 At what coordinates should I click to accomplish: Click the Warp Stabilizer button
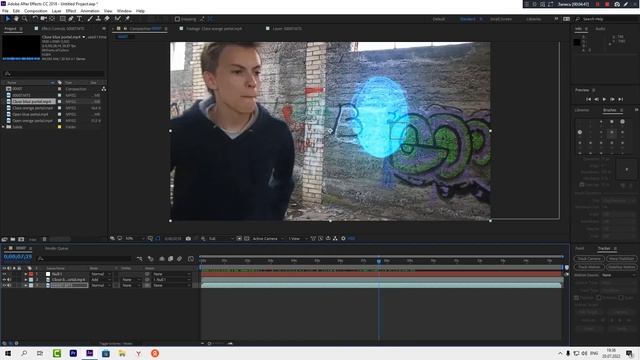[x=621, y=259]
